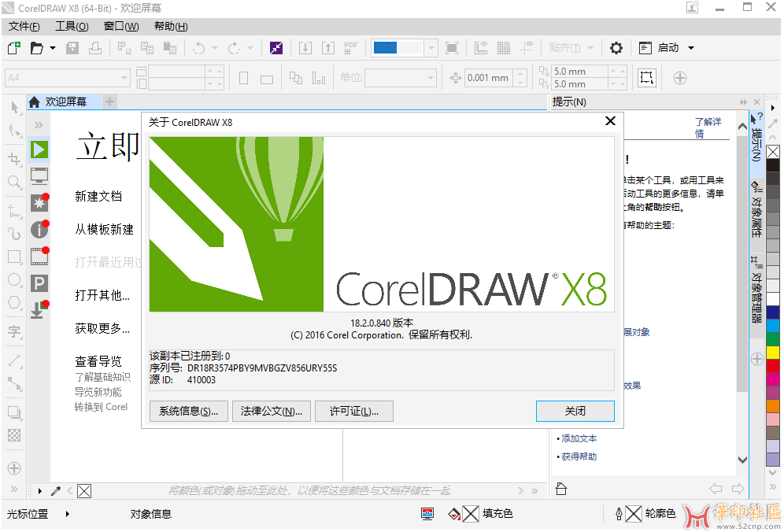Click 从模板新建 link
This screenshot has height=532, width=784.
[x=105, y=230]
